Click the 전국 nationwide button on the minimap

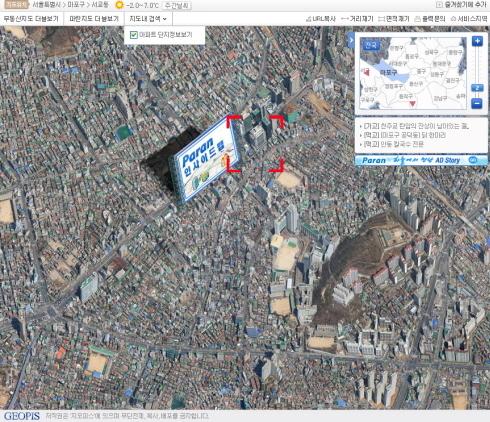tap(371, 45)
